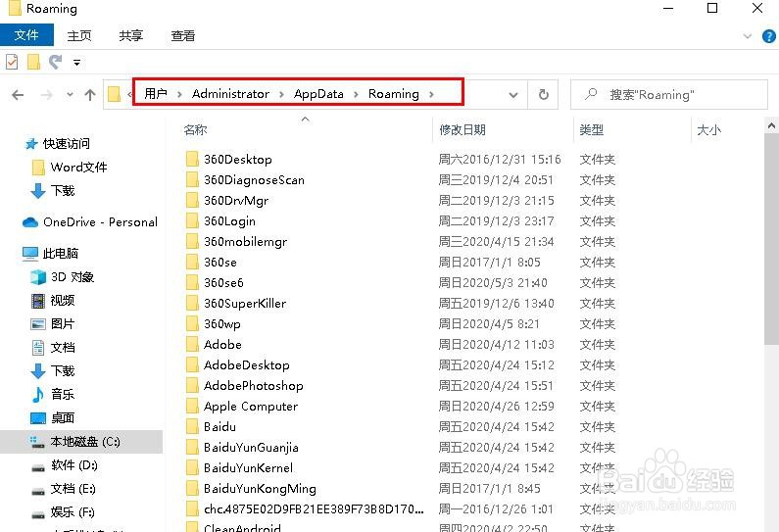This screenshot has width=779, height=532.
Task: Click the New Folder icon in quick access toolbar
Action: tap(33, 62)
